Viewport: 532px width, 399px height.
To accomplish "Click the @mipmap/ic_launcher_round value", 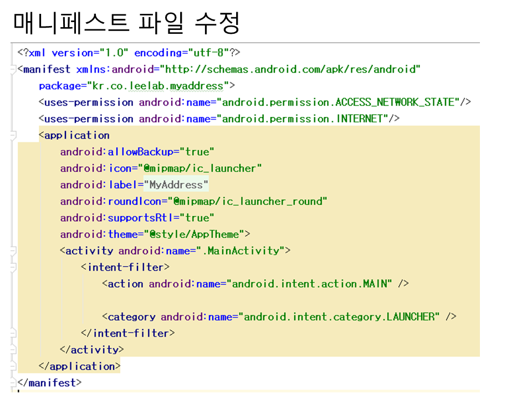I will pos(249,202).
